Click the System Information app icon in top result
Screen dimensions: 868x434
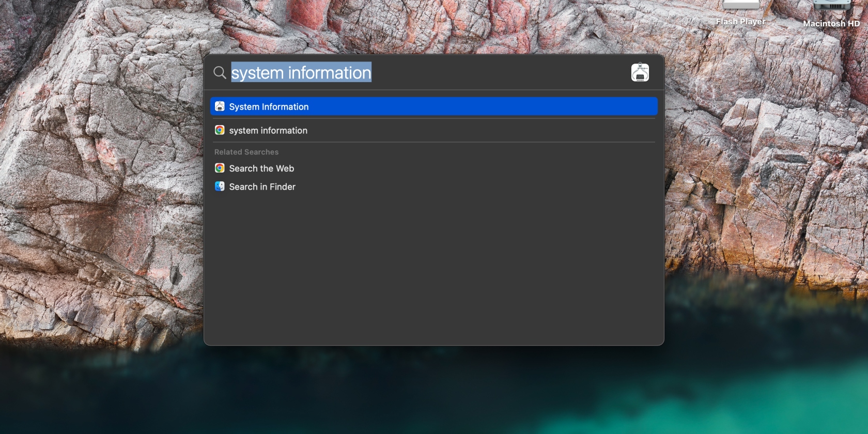(x=220, y=106)
